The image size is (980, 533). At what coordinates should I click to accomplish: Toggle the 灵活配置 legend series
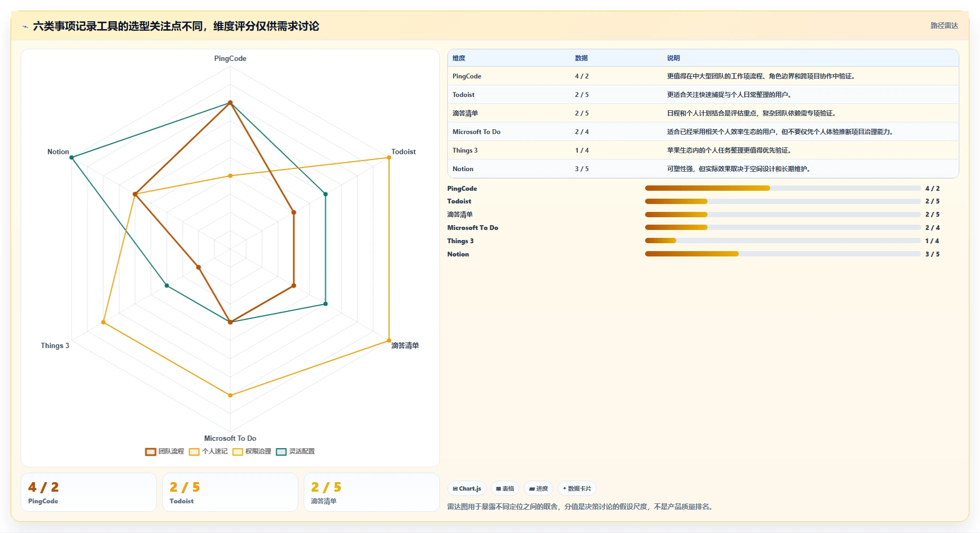[x=295, y=451]
